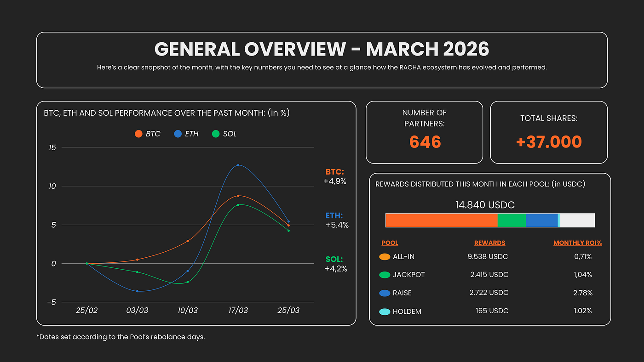Select the blue segment of rewards bar
The height and width of the screenshot is (362, 644).
pyautogui.click(x=541, y=221)
